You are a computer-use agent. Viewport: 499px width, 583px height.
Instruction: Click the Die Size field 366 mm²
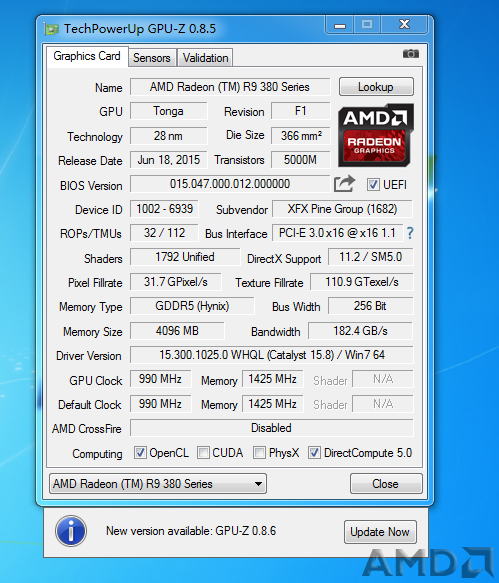(300, 136)
